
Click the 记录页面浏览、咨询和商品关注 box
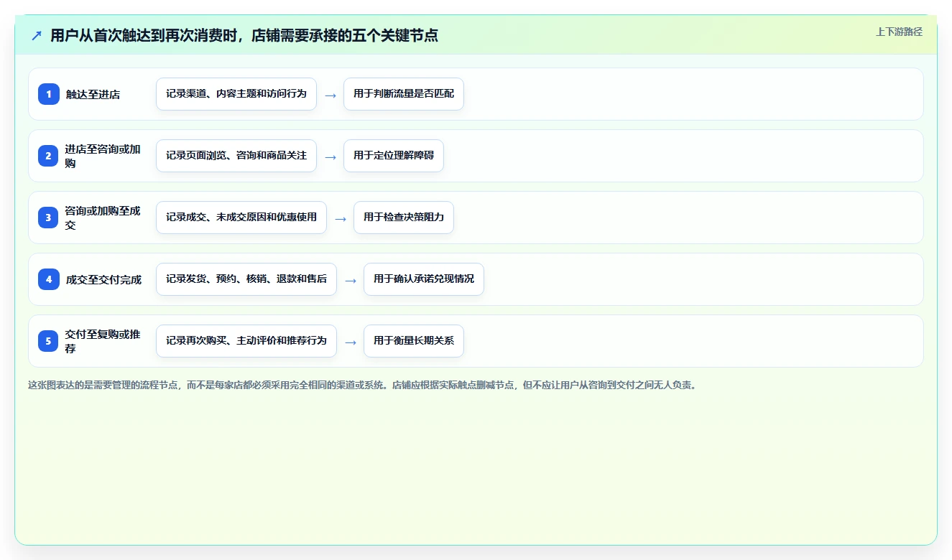(x=236, y=156)
